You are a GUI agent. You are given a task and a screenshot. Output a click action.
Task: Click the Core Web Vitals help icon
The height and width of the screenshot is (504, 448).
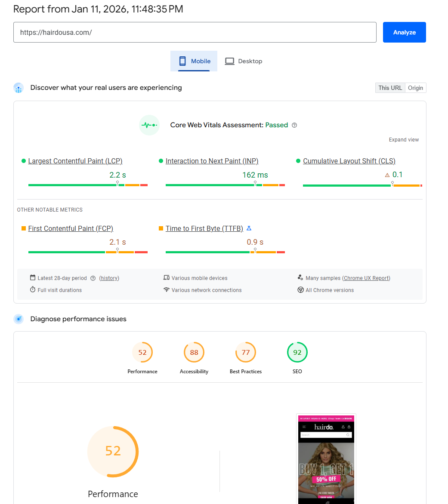coord(294,126)
